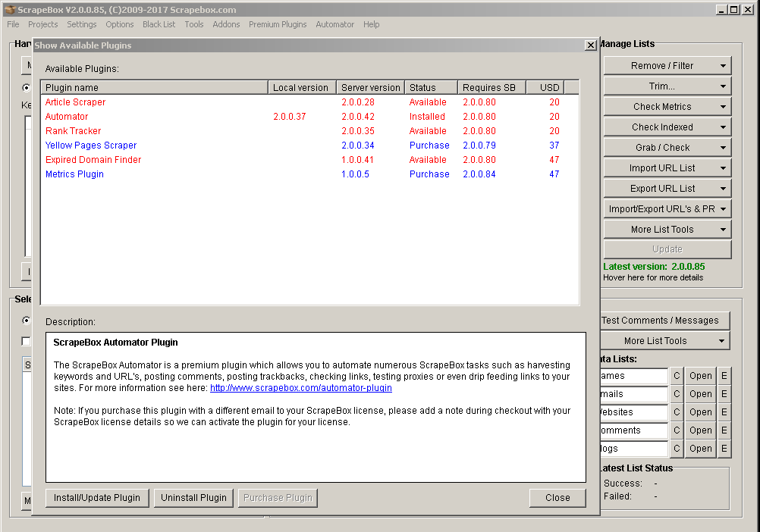Open the Help menu
The width and height of the screenshot is (760, 532).
pyautogui.click(x=371, y=24)
